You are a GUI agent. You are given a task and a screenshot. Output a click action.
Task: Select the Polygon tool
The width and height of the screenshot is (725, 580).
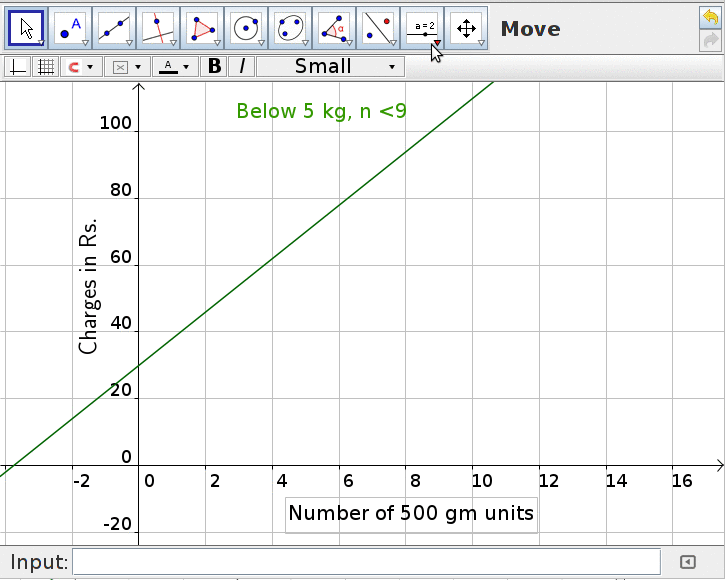point(202,28)
